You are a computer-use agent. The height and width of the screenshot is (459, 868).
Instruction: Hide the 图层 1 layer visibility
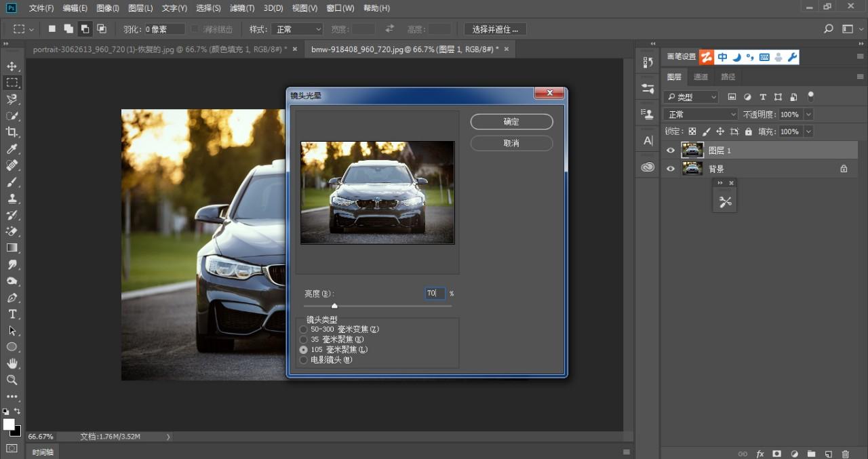click(671, 151)
